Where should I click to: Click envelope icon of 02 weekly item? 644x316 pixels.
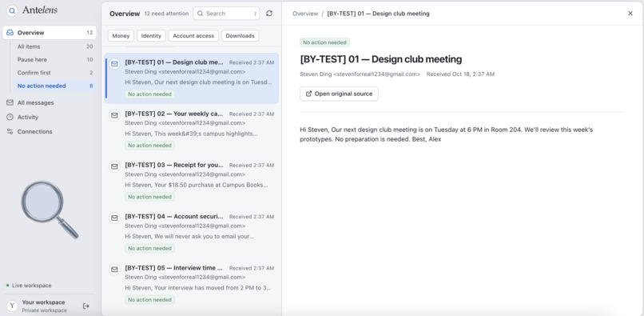[114, 114]
